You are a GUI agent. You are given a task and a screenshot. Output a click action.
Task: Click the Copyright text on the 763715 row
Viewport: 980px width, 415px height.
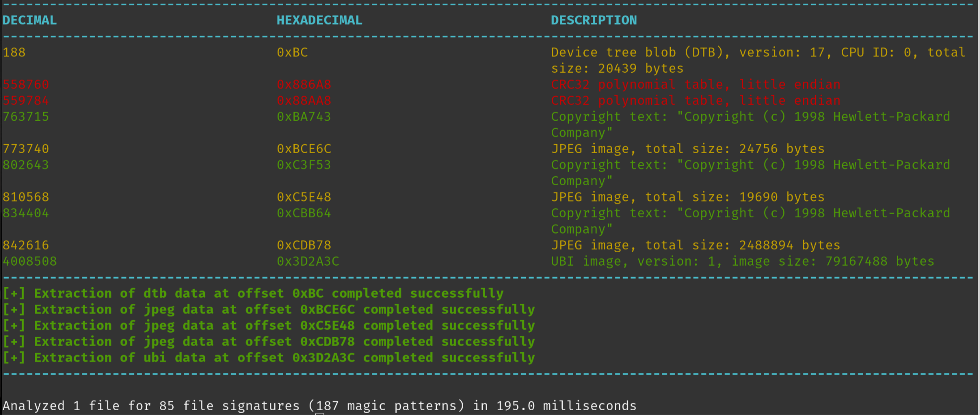tap(751, 124)
